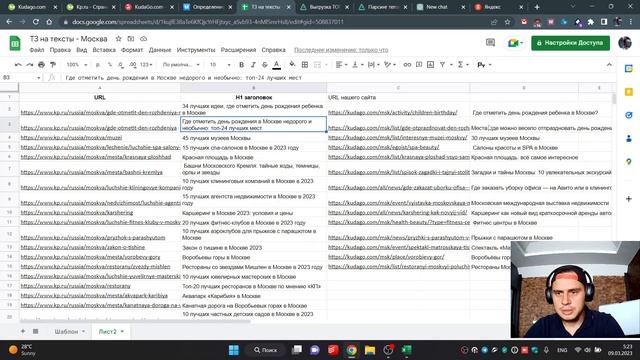The width and height of the screenshot is (640, 360).
Task: Open the Windows Start button
Action: click(x=233, y=350)
